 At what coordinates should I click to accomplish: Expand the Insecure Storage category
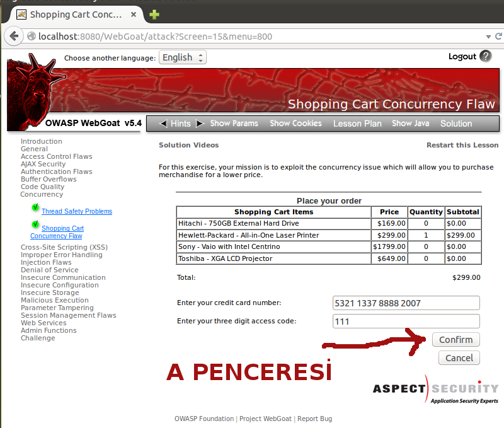[50, 292]
